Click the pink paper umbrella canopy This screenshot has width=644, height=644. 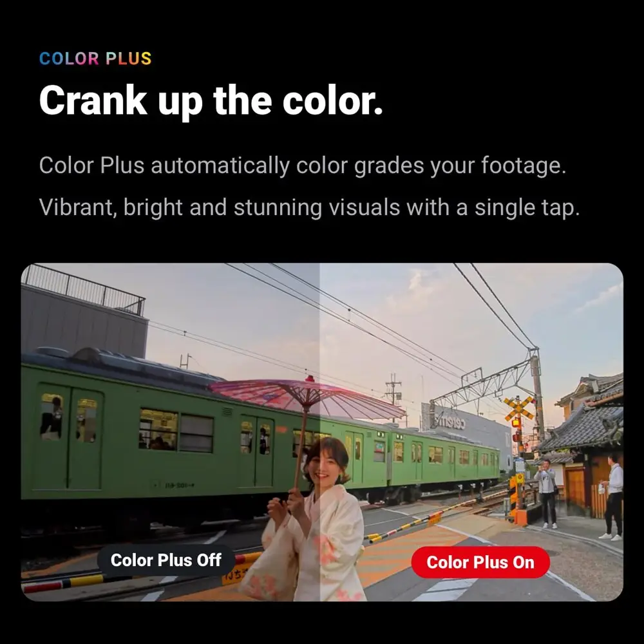306,396
